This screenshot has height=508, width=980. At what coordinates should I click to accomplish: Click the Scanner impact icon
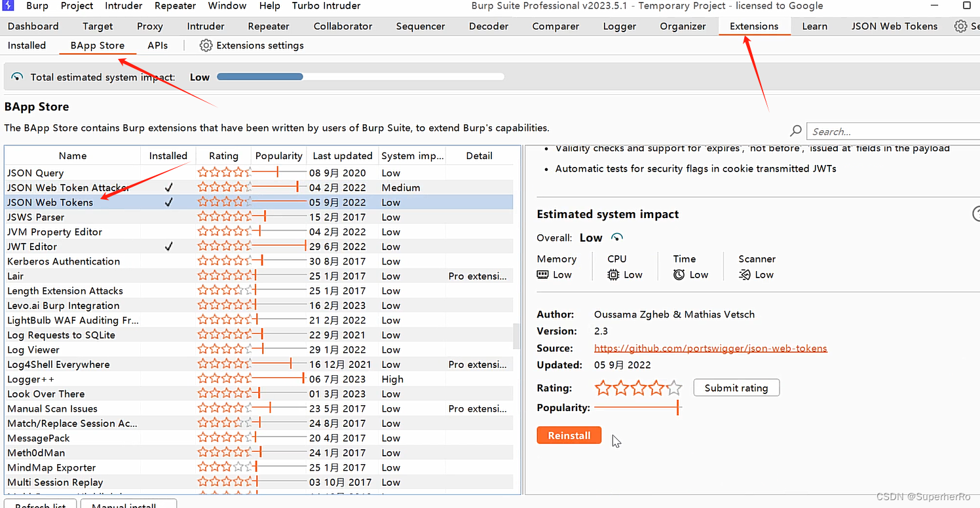click(x=744, y=274)
